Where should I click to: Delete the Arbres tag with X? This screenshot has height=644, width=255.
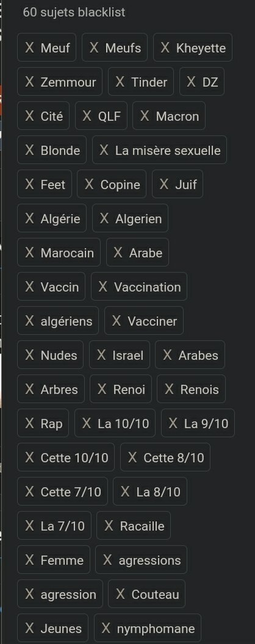point(29,388)
